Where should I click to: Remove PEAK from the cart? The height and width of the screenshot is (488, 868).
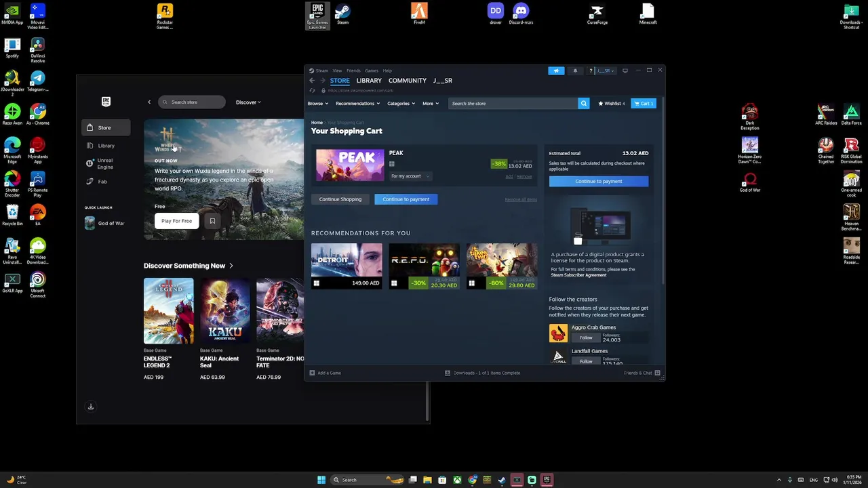pos(524,176)
